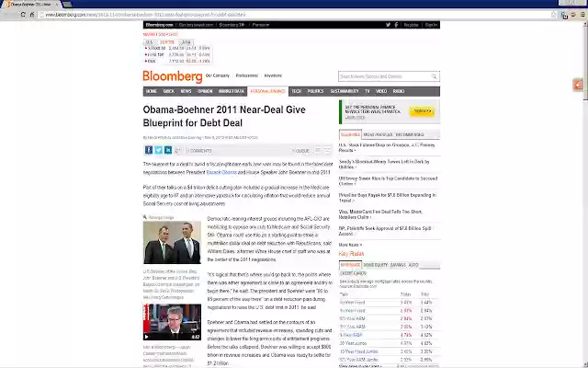The height and width of the screenshot is (368, 588).
Task: Play the Bloomberg video thumbnail
Action: click(x=172, y=322)
